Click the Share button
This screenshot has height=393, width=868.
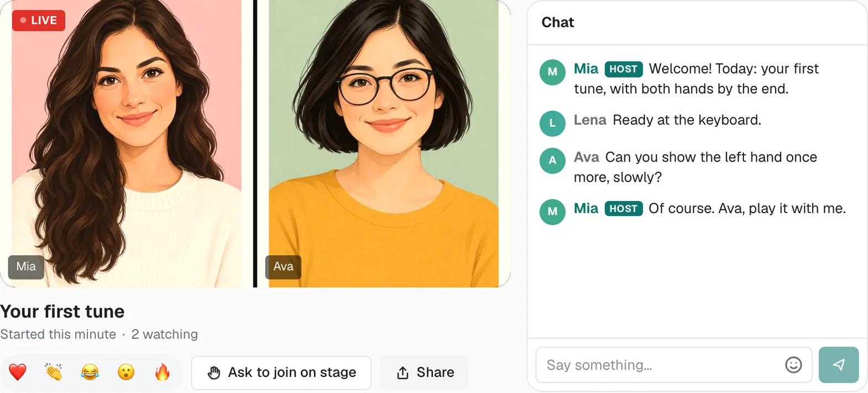[425, 373]
